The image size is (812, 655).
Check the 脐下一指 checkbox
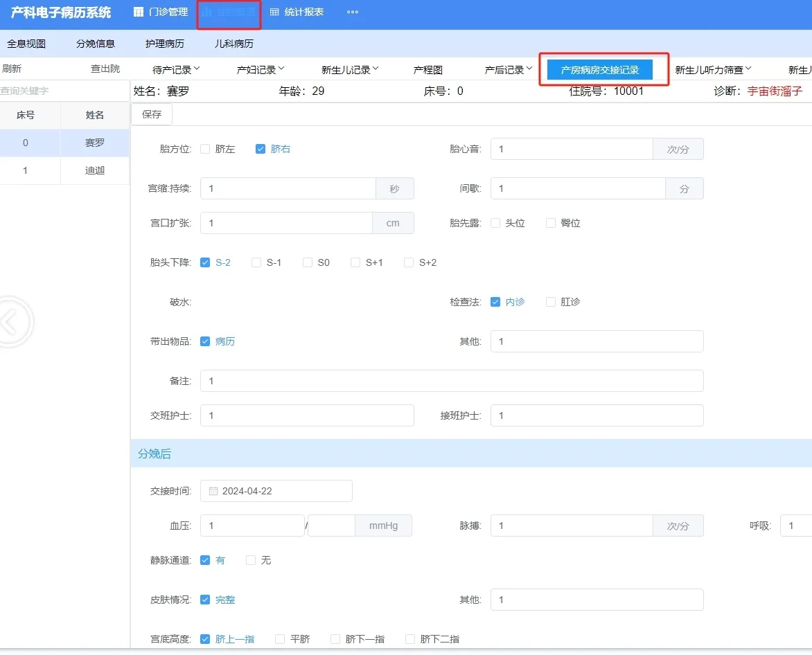pyautogui.click(x=335, y=639)
